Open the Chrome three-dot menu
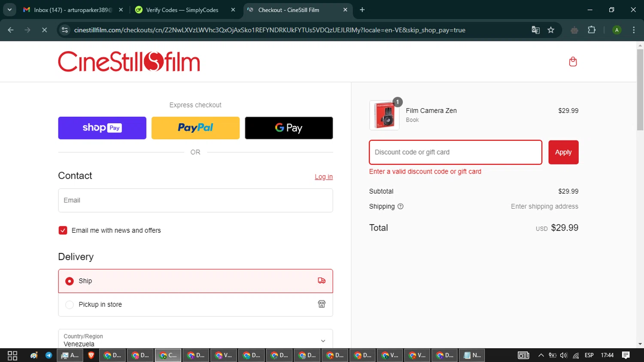Screen dimensions: 644x362 click(x=634, y=30)
